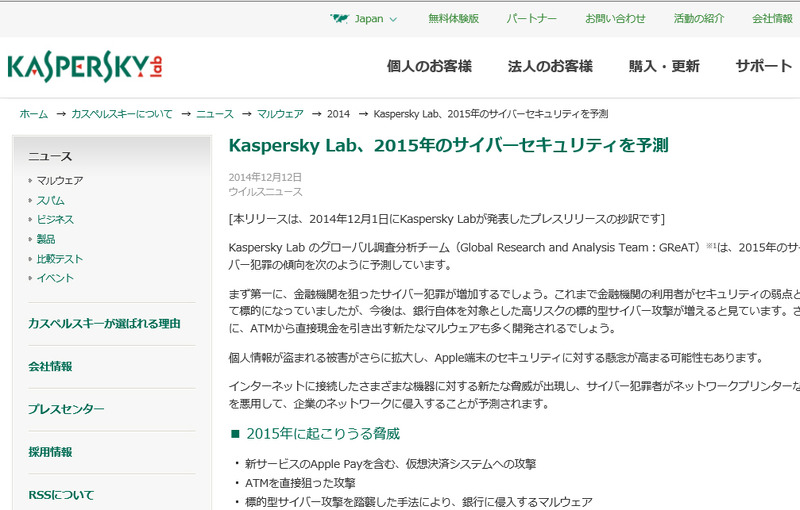This screenshot has width=800, height=510.
Task: Expand カスペルスキーが選ばれる理由 sidebar section
Action: [104, 323]
